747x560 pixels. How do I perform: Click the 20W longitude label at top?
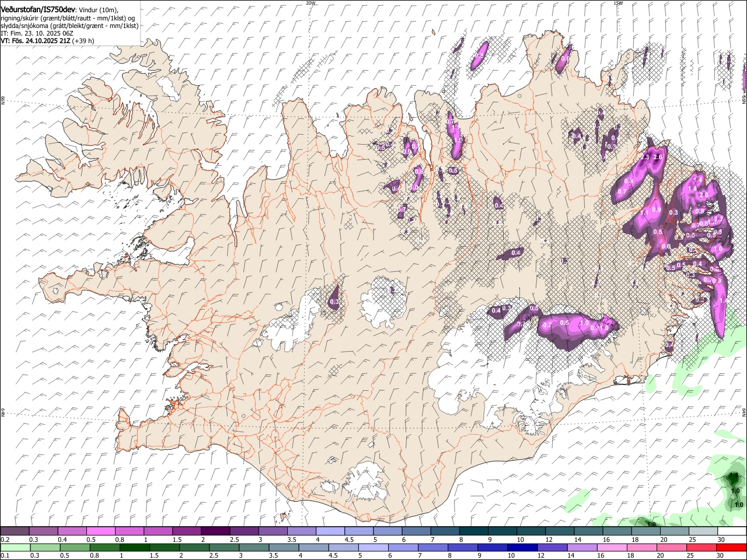tap(310, 3)
